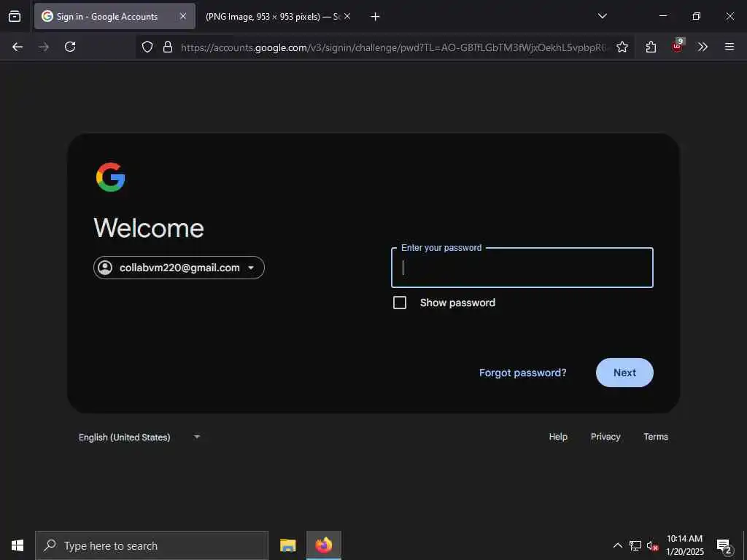Click the taskbar search box

pyautogui.click(x=152, y=545)
